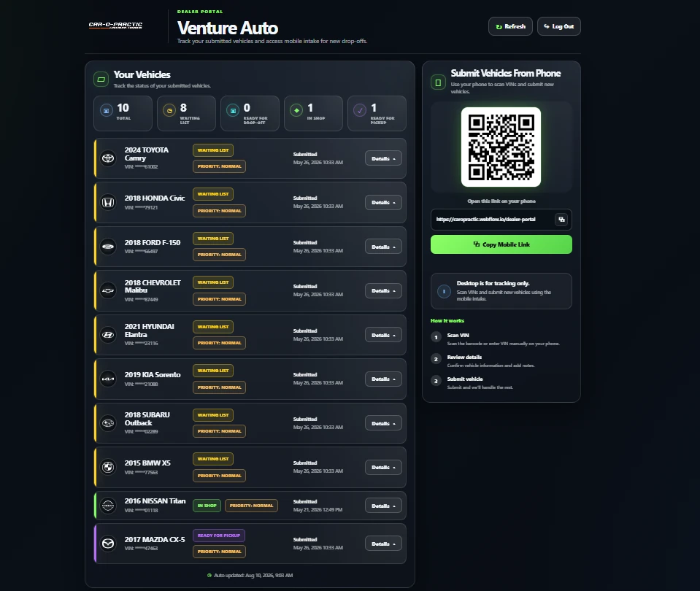Click Open this link on your phone text
This screenshot has height=591, width=700.
501,201
